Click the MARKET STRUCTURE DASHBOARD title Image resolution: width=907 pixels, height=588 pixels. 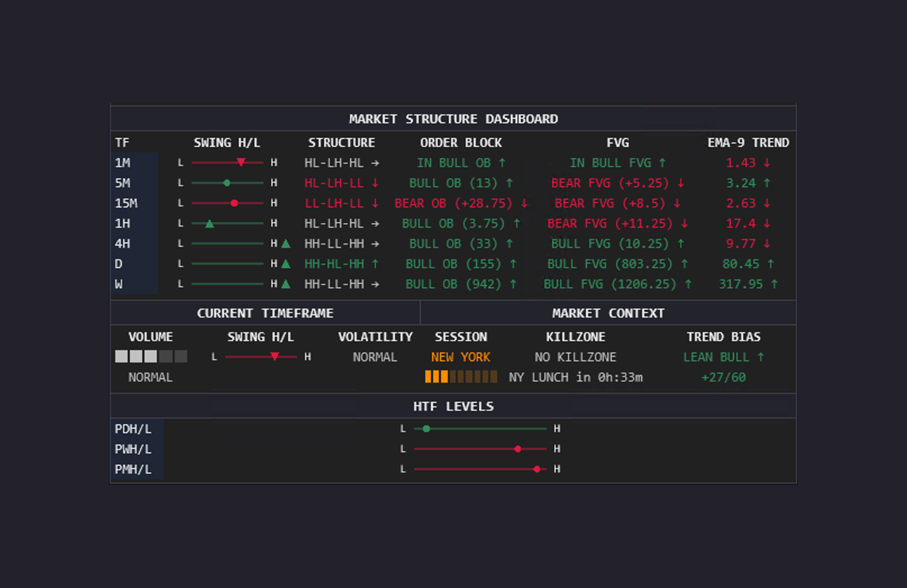[x=453, y=119]
